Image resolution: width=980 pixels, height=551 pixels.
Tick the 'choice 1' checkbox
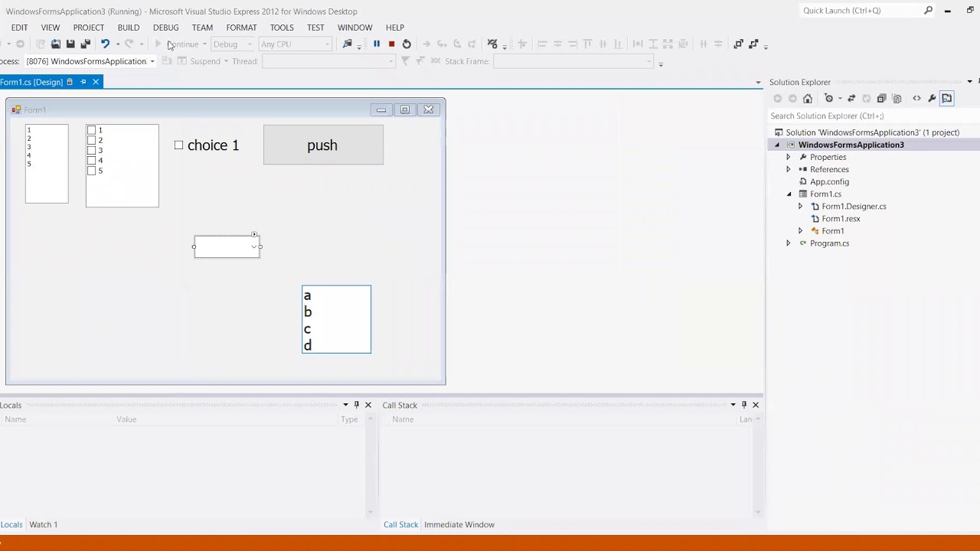(179, 145)
